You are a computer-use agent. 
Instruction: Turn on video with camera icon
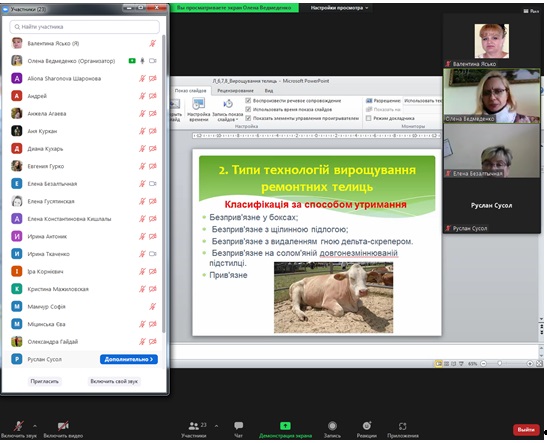click(63, 426)
